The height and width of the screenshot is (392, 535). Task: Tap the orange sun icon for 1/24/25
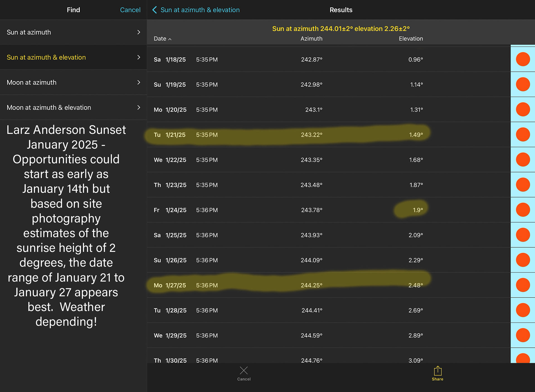(523, 210)
